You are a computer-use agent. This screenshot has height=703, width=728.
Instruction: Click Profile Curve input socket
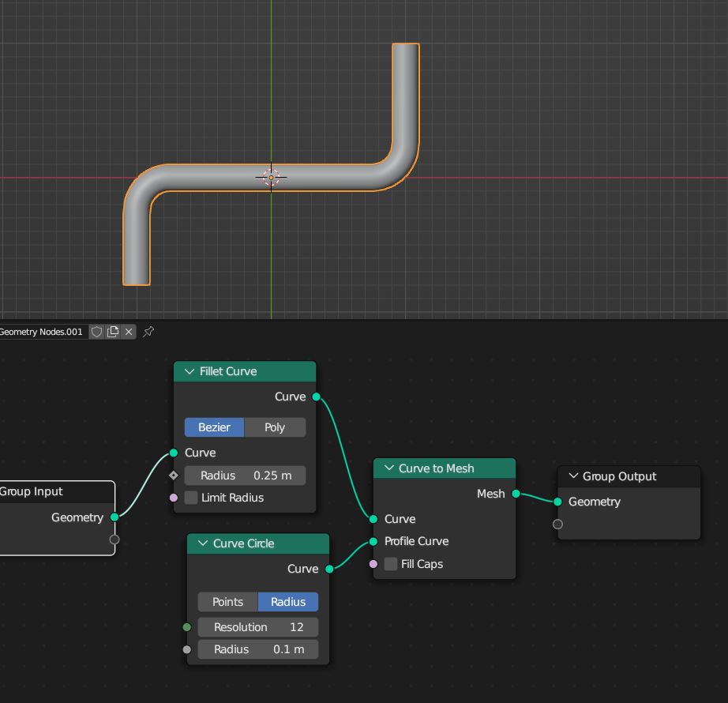[373, 541]
